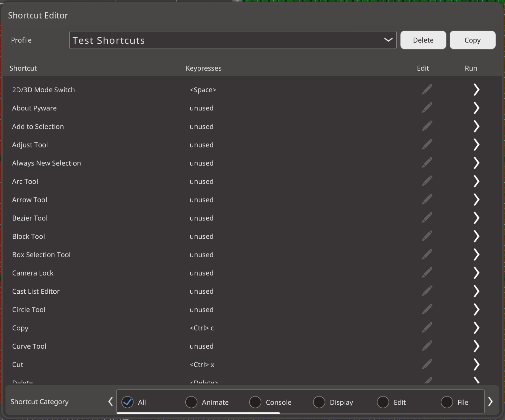Choose the Display shortcut category
The width and height of the screenshot is (505, 420).
[319, 402]
